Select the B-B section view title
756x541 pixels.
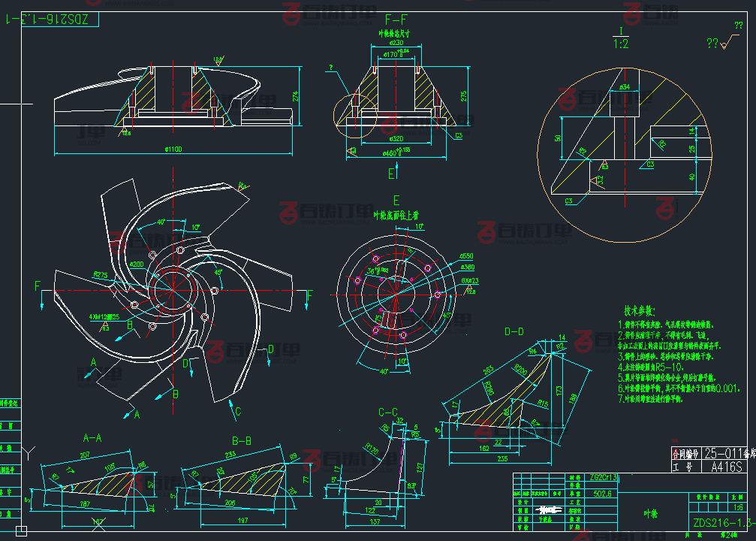coord(241,441)
